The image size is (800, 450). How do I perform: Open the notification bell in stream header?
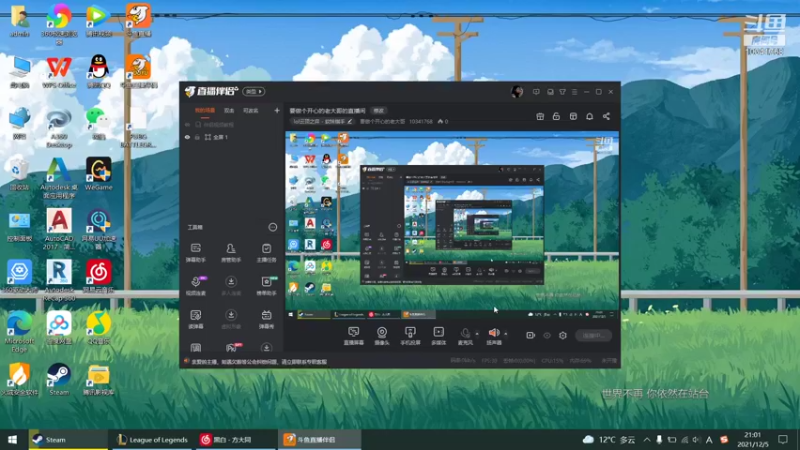(x=589, y=116)
